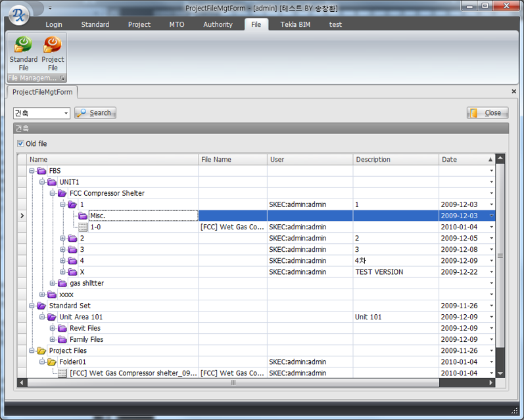524x420 pixels.
Task: Close the ProjectFileMgtForm document tab panel
Action: pyautogui.click(x=513, y=92)
